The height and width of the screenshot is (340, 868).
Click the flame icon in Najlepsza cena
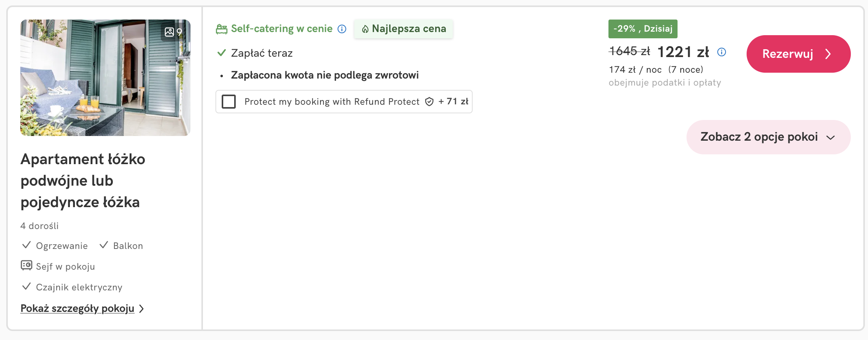[x=365, y=29]
